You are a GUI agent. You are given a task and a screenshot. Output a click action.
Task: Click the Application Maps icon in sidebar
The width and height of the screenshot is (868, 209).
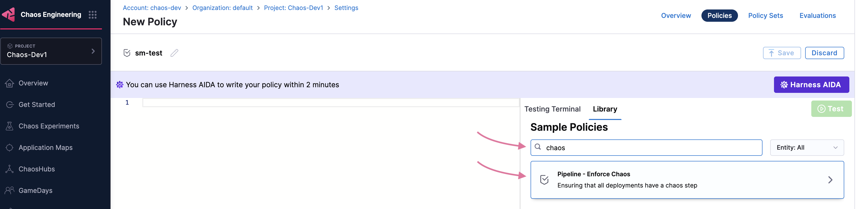(9, 148)
